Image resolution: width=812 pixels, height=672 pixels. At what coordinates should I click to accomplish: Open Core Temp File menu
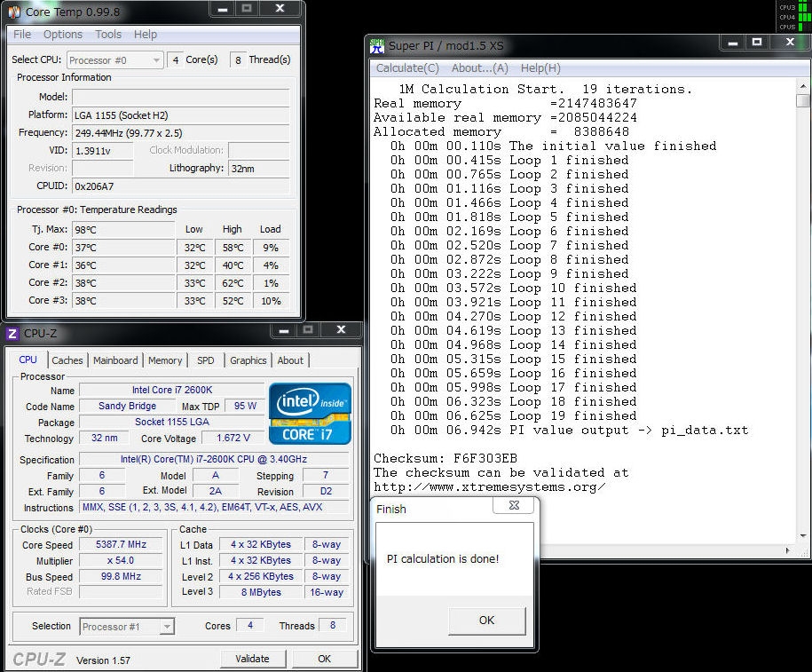22,35
